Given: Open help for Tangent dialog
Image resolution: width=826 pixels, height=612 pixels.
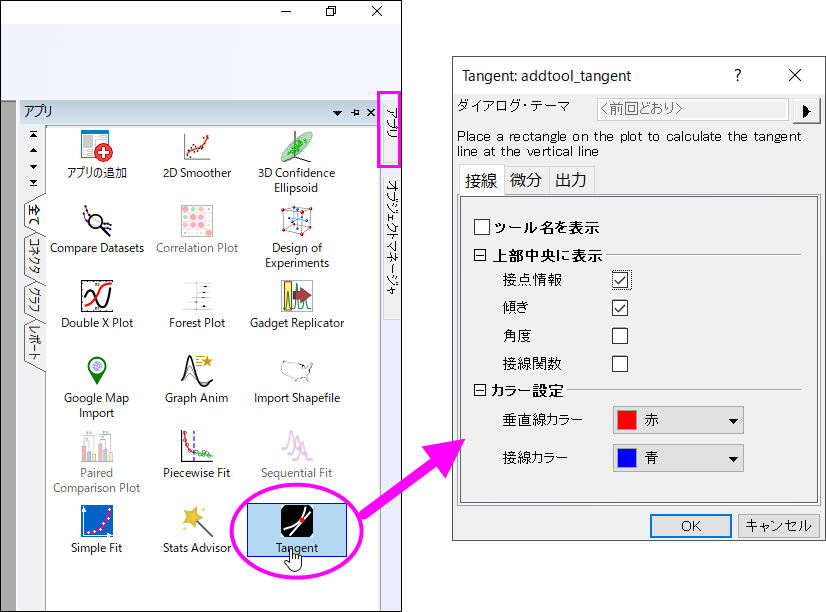Looking at the screenshot, I should click(x=738, y=75).
